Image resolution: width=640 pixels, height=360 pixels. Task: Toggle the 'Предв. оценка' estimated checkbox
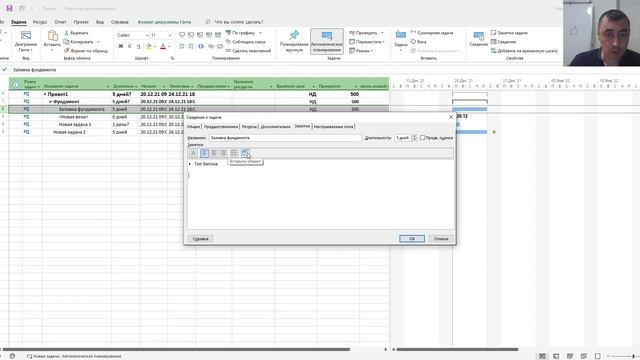pos(422,138)
